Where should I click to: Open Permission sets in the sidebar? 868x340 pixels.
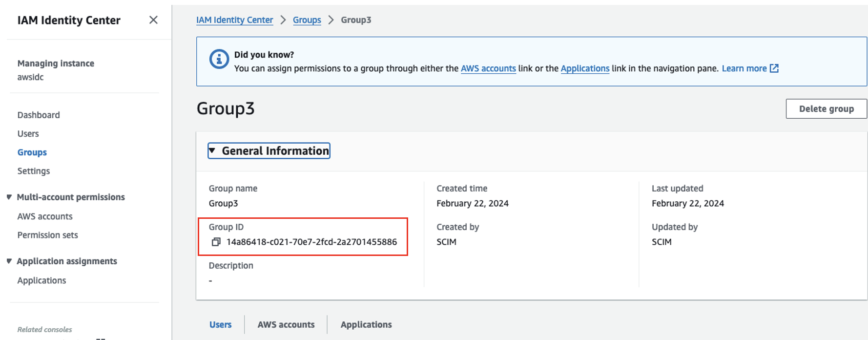click(47, 235)
